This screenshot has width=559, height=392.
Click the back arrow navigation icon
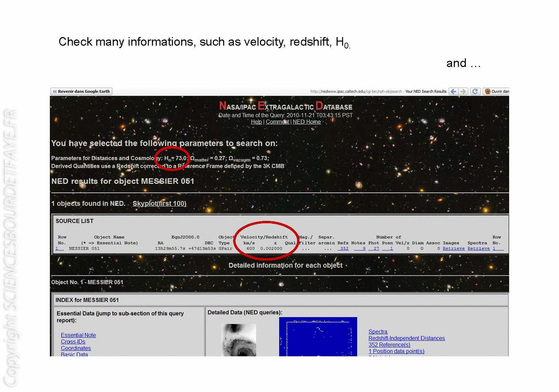click(x=453, y=92)
